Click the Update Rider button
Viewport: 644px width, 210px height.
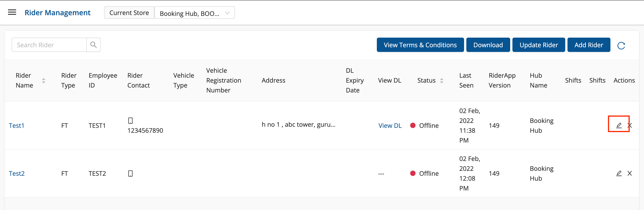[539, 45]
